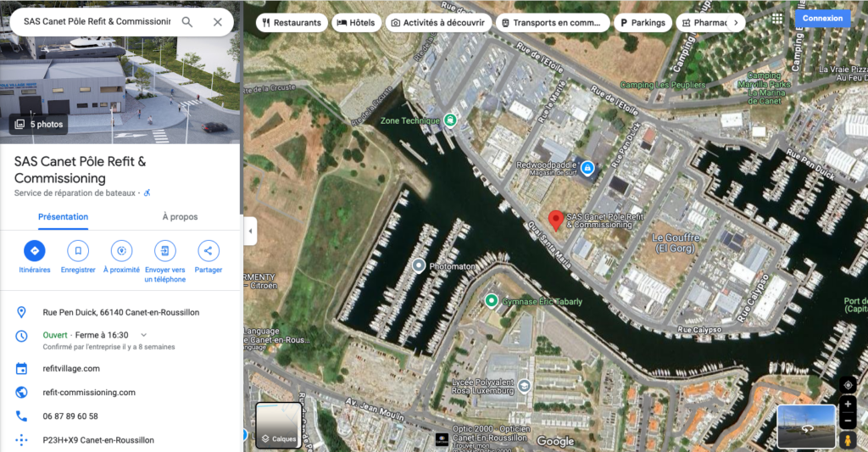Zoom in using the plus button

pyautogui.click(x=848, y=405)
